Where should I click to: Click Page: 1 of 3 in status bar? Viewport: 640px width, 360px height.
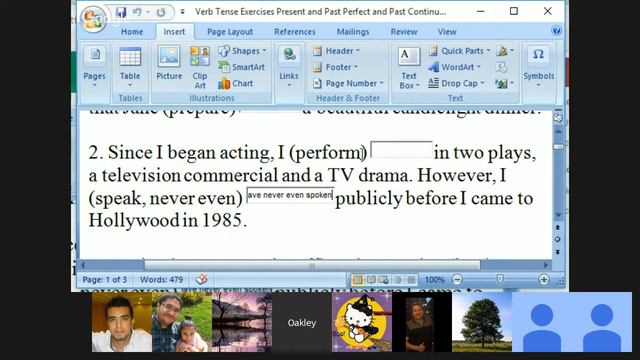click(104, 280)
